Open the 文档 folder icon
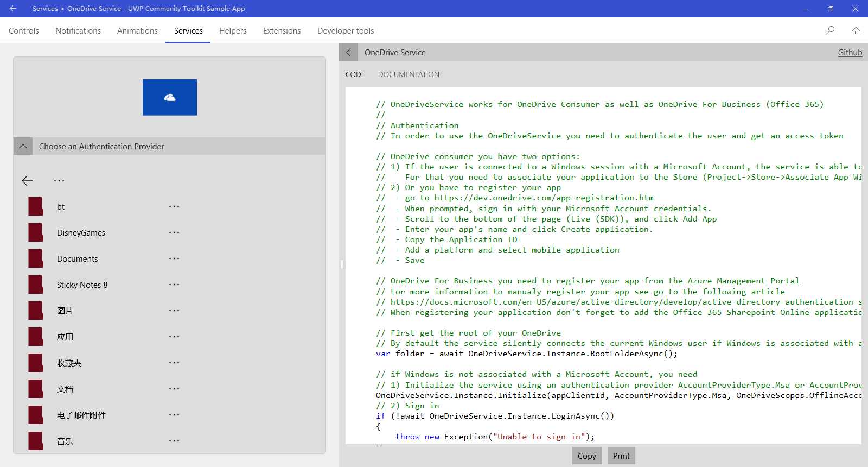Image resolution: width=868 pixels, height=467 pixels. 36,389
